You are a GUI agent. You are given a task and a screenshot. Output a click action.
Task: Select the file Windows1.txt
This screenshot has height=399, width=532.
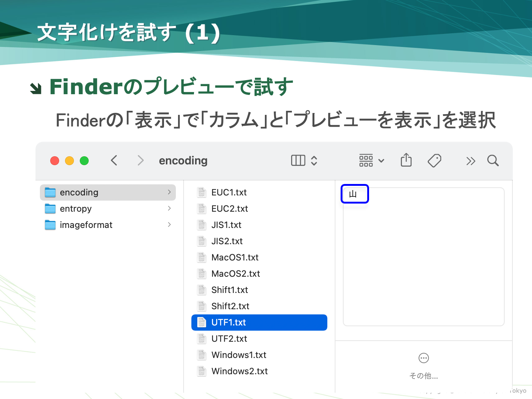tap(259, 355)
